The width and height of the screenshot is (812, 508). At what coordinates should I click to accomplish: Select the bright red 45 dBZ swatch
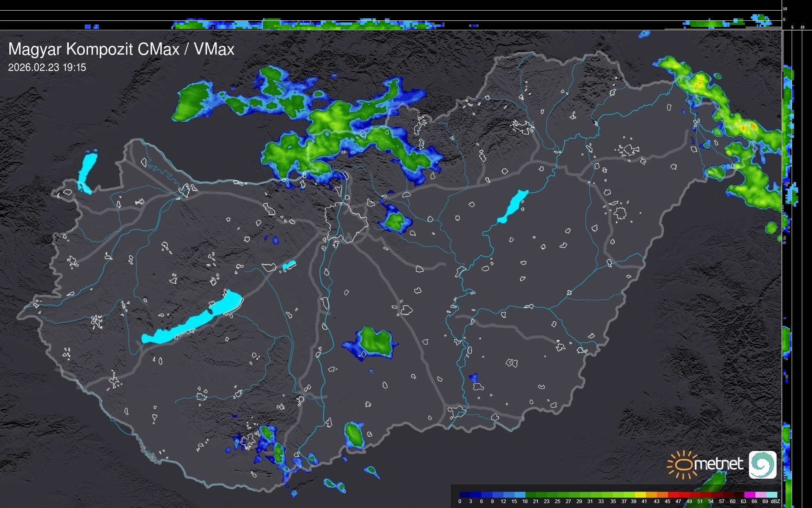tap(673, 495)
